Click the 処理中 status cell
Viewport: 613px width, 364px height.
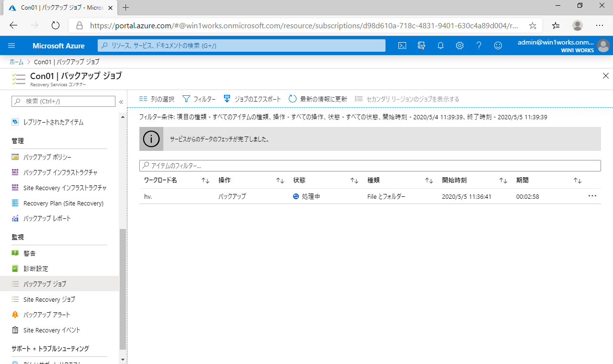point(306,196)
